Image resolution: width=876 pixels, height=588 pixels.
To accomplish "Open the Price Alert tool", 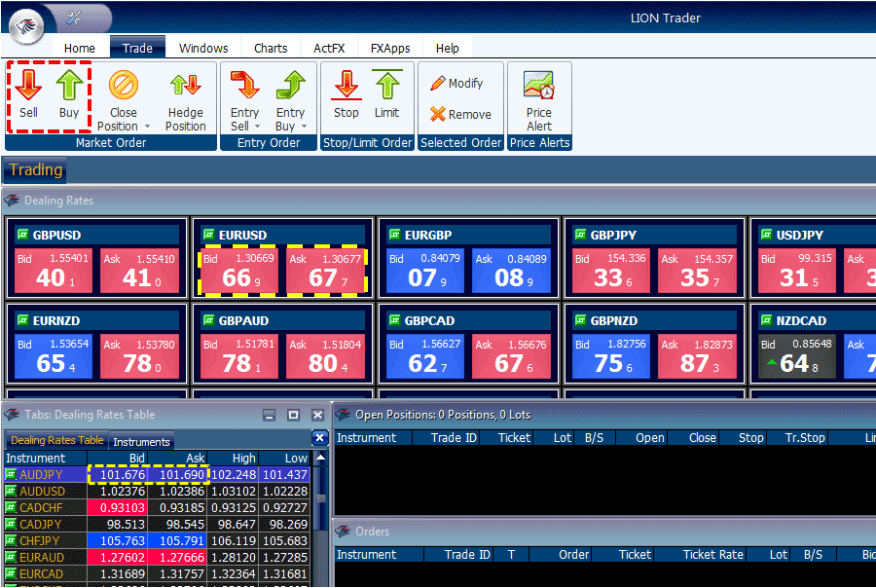I will pos(539,100).
